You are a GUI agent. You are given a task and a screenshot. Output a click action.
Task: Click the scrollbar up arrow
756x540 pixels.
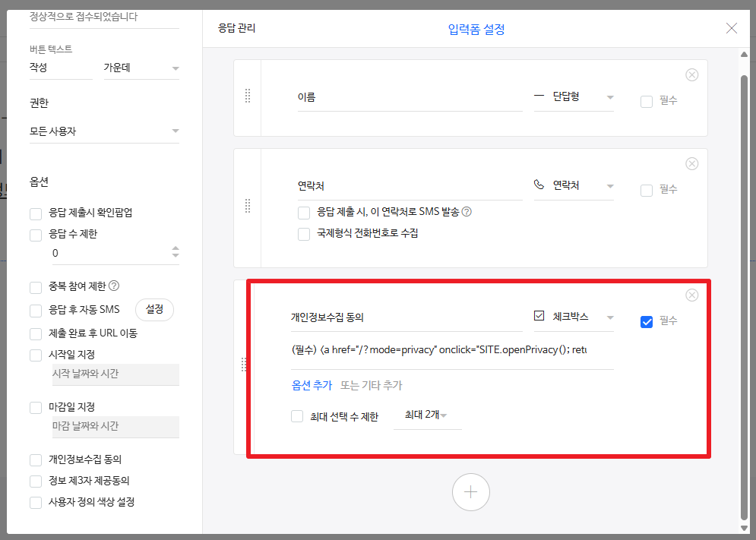point(744,55)
